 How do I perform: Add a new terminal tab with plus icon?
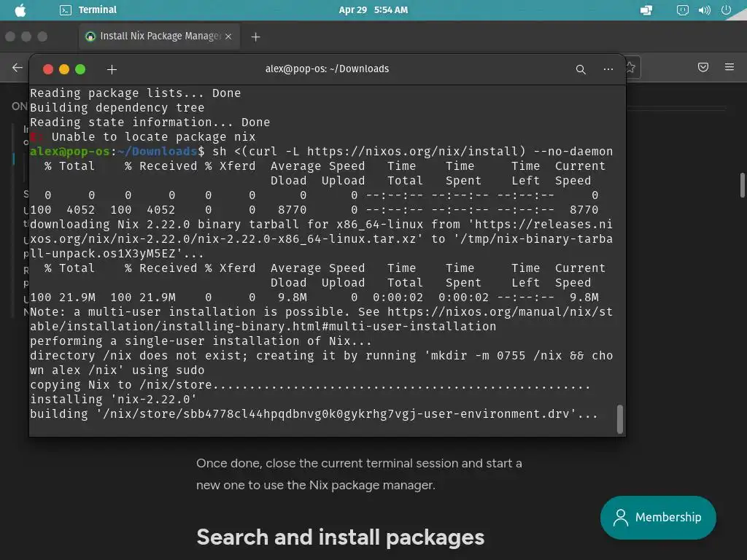pos(112,69)
